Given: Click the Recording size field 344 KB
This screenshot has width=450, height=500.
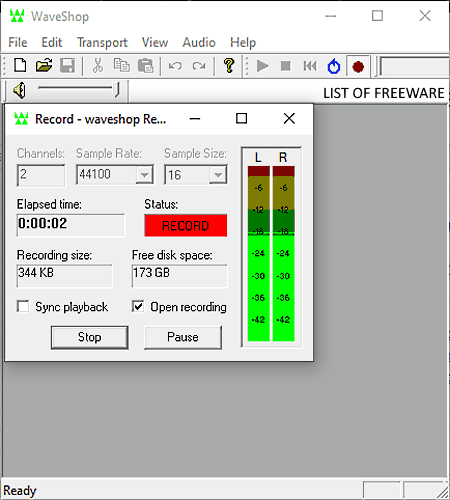Looking at the screenshot, I should (x=65, y=276).
